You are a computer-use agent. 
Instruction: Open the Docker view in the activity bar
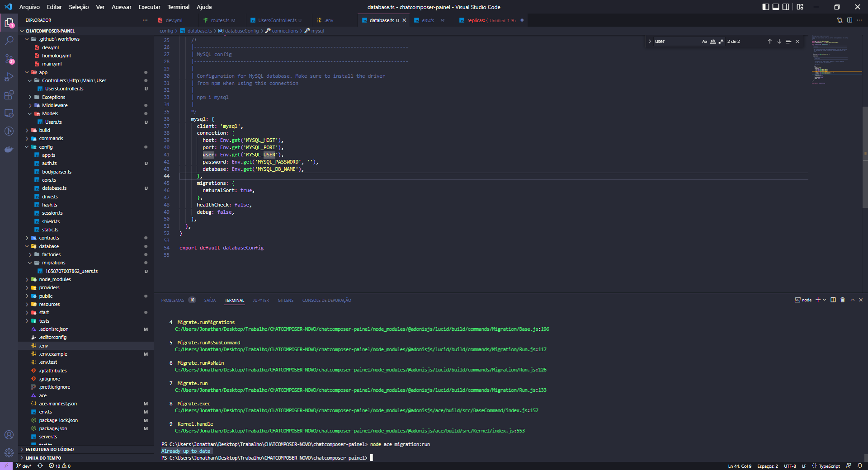point(9,149)
